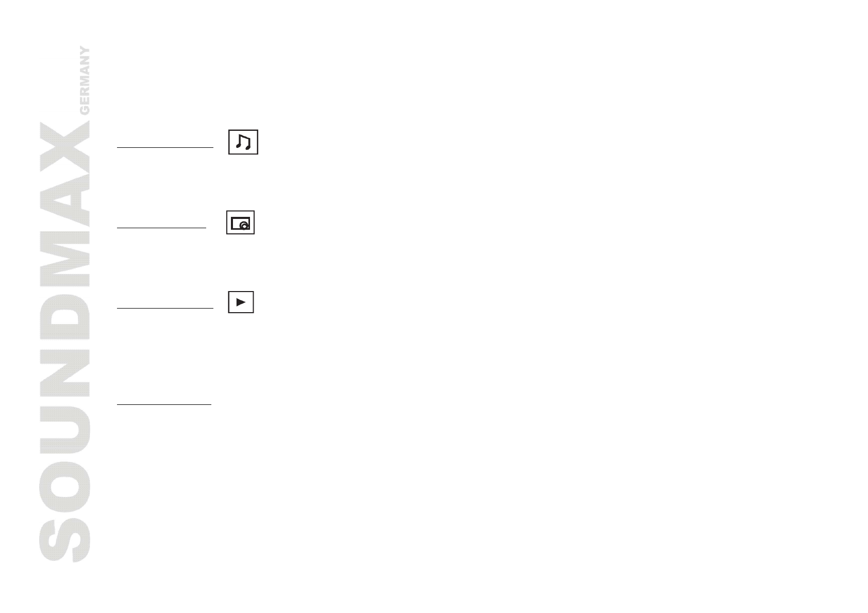The width and height of the screenshot is (868, 613).
Task: Click the bottom underline without an icon
Action: pos(164,404)
